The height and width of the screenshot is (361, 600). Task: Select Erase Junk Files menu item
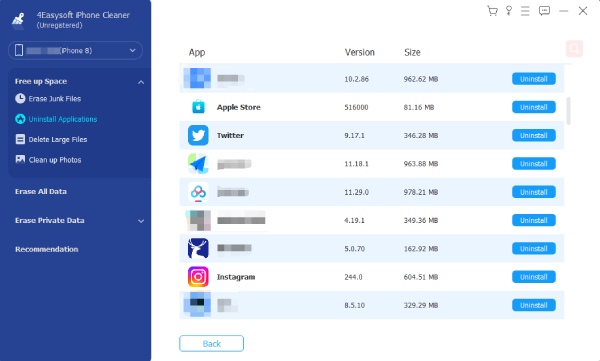point(55,99)
